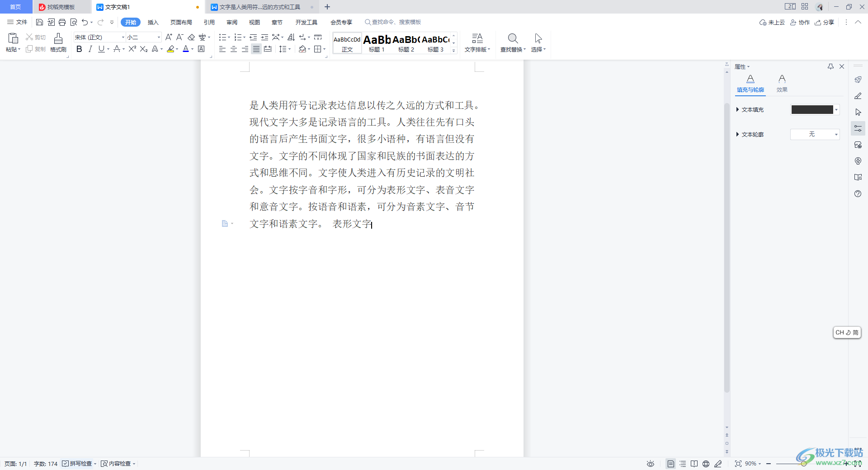Screen dimensions: 868x470
Task: Toggle Underline formatting
Action: click(x=101, y=49)
